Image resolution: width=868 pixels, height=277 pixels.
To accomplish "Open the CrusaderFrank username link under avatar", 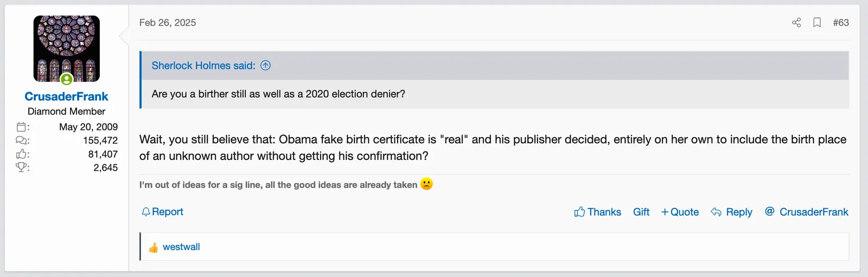I will [66, 96].
